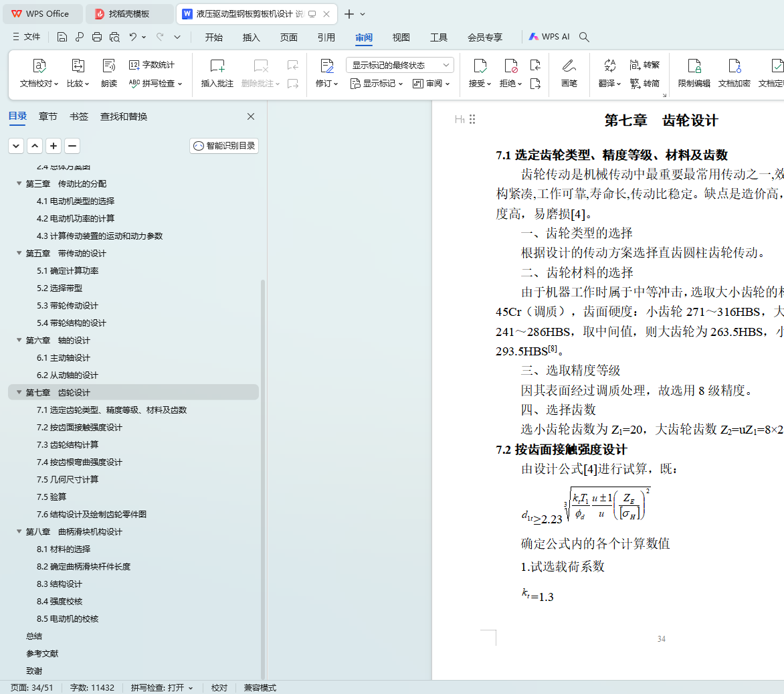
Task: Collapse the 第七章 齿轮设计 tree node
Action: tap(19, 392)
